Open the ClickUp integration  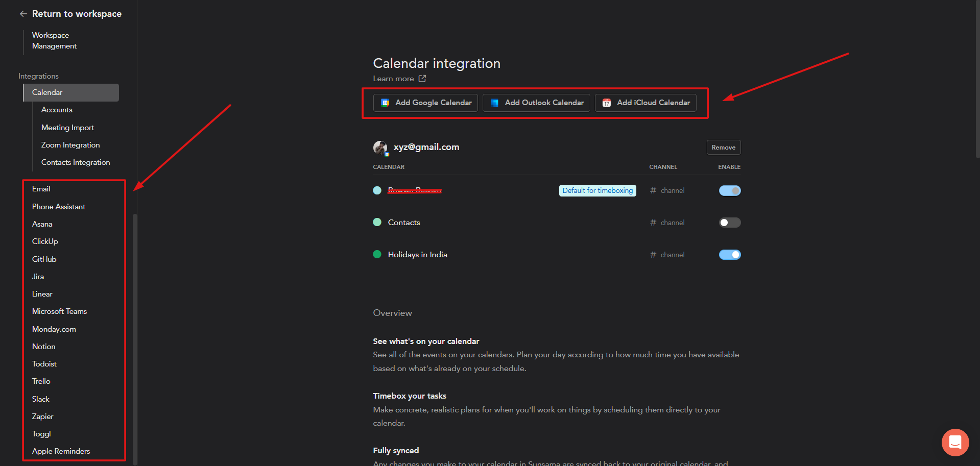tap(45, 241)
